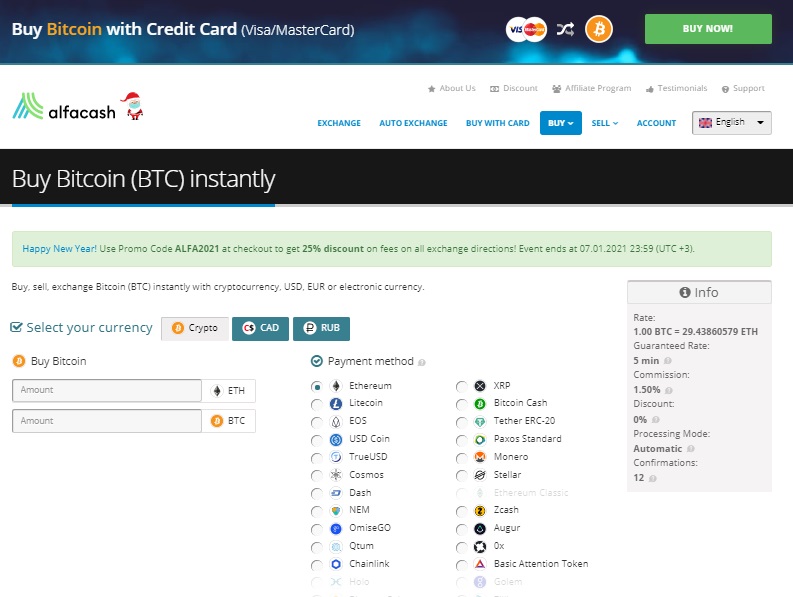Viewport: 793px width, 597px height.
Task: Choose the USD Coin radio button
Action: [x=317, y=440]
